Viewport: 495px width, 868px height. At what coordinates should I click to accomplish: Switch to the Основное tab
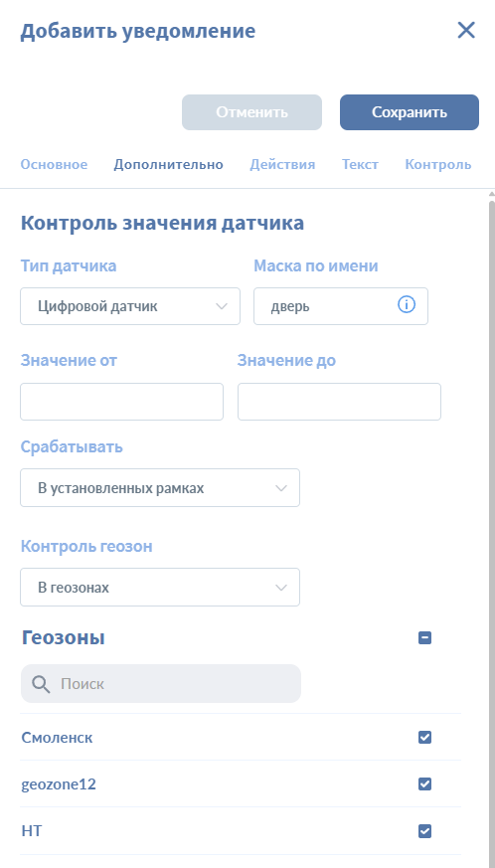point(54,164)
